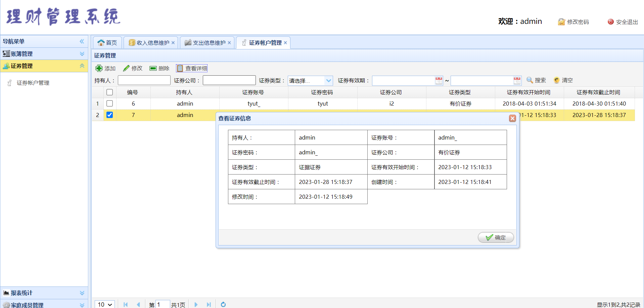Image resolution: width=644 pixels, height=308 pixels.
Task: Click the 证券类型 column header
Action: [460, 92]
